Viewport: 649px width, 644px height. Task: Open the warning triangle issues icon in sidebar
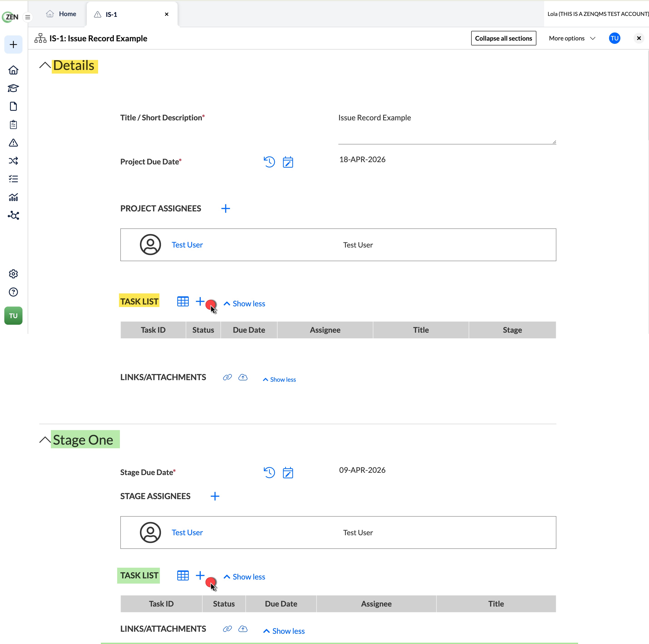point(13,142)
